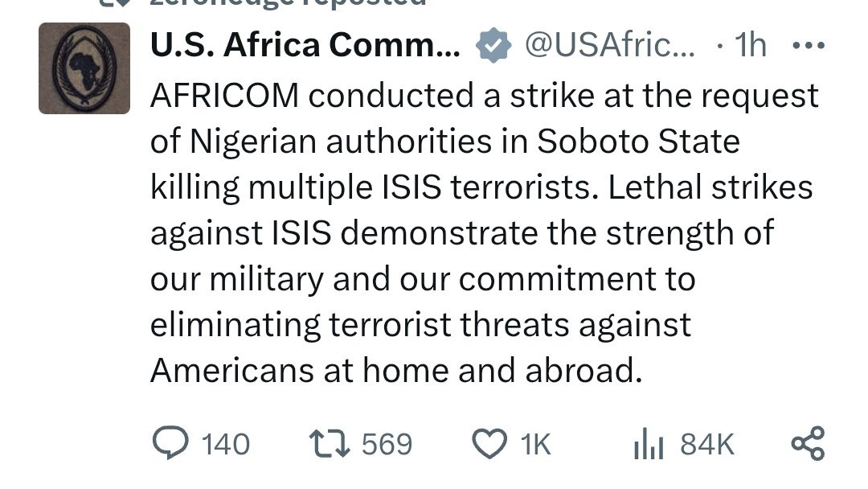Click the 84K views count

coord(707,444)
